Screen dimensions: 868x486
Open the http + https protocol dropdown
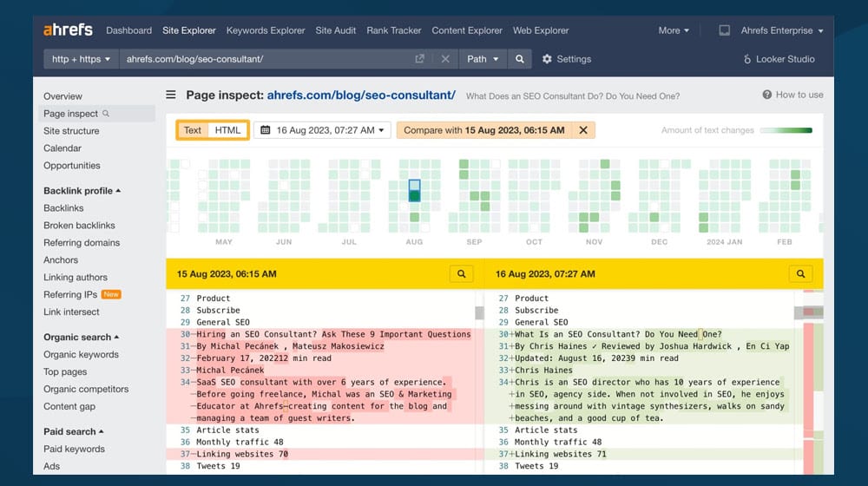point(82,59)
